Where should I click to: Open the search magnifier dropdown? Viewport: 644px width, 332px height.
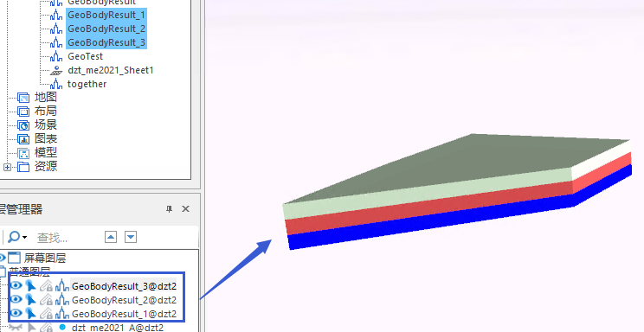coord(17,237)
